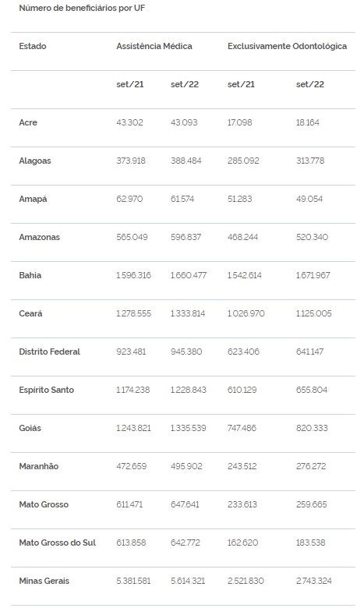Select the Goiás row label
The image size is (364, 608).
point(30,428)
